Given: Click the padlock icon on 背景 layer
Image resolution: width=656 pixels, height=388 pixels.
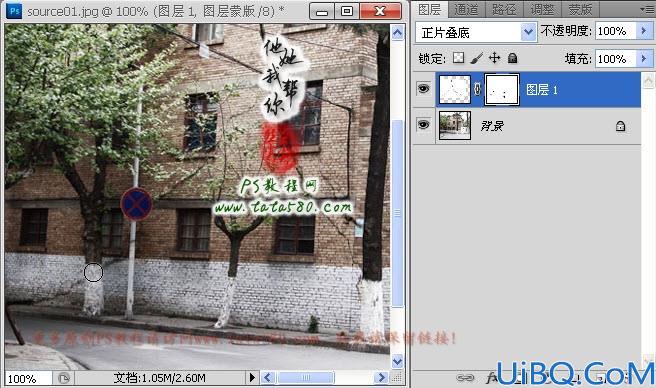Looking at the screenshot, I should pos(620,126).
